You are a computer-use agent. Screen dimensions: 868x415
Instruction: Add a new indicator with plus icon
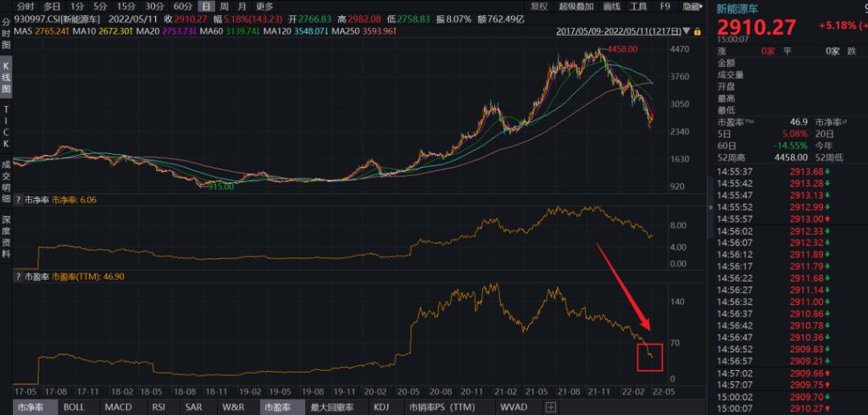(551, 407)
